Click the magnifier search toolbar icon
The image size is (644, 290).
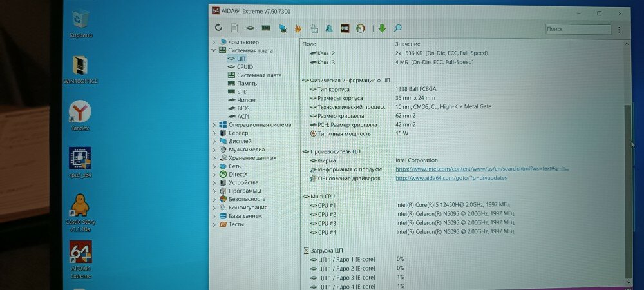tap(397, 28)
